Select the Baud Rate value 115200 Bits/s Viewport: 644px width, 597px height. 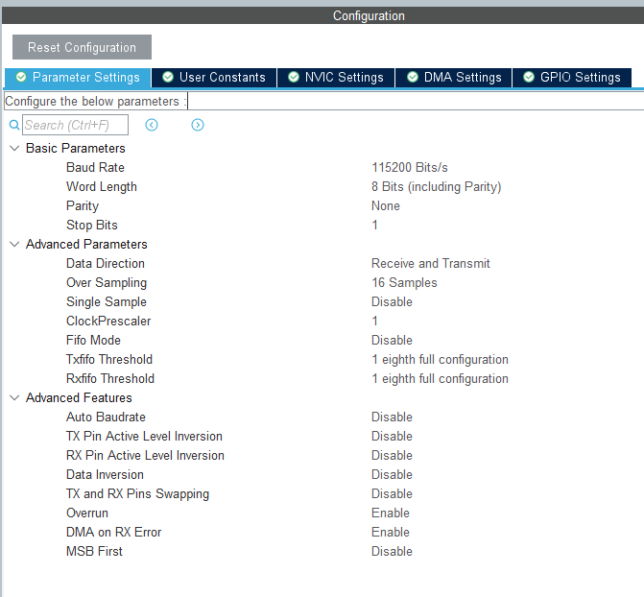(x=409, y=168)
